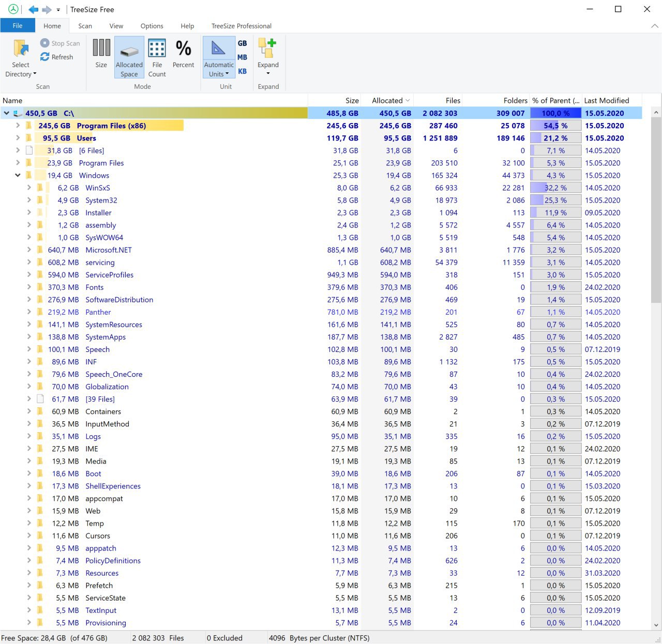Select the servicing folder row

[x=321, y=262]
